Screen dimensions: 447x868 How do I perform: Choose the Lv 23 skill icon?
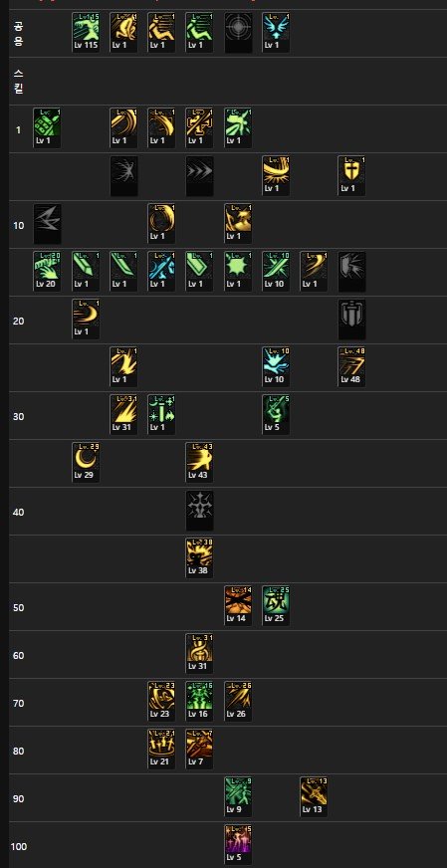pos(161,702)
